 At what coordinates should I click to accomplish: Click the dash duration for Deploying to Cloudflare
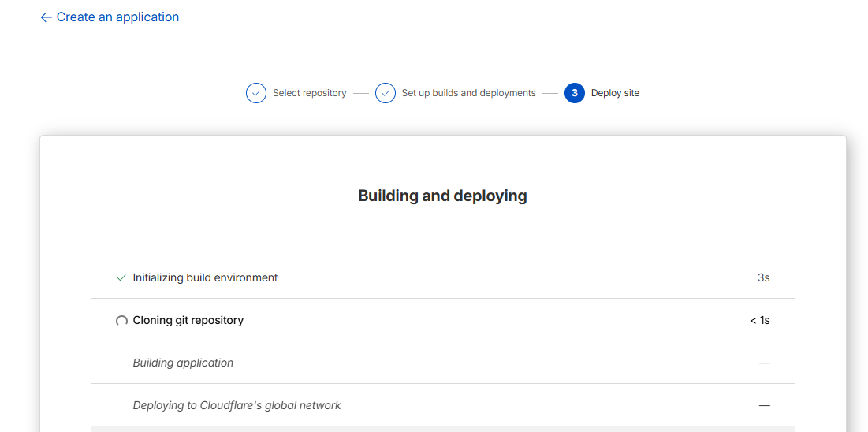pos(764,405)
